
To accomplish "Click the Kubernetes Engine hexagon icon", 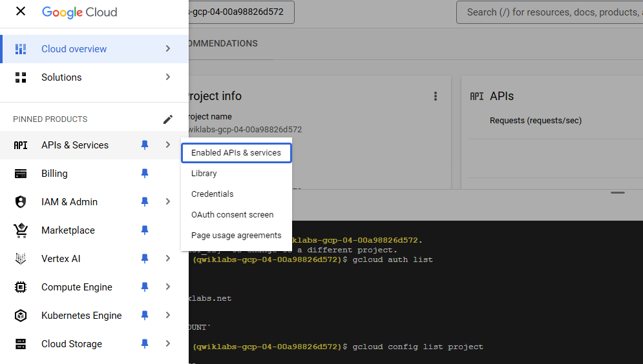I will tap(21, 316).
